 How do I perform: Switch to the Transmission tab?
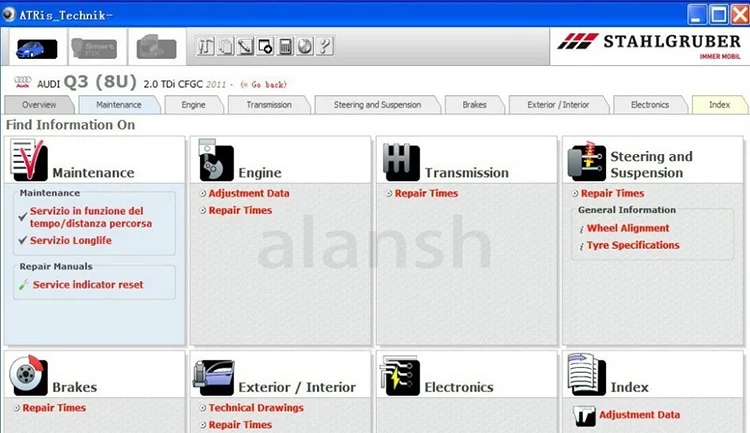pyautogui.click(x=269, y=105)
